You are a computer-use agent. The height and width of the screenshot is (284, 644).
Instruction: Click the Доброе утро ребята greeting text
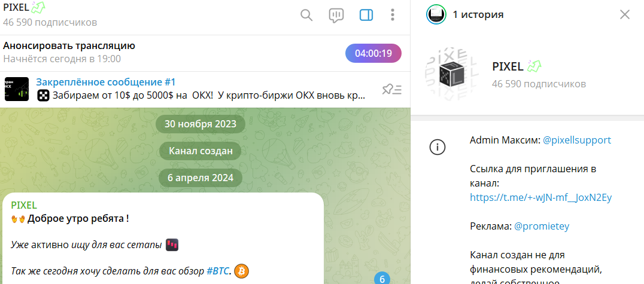pos(78,219)
